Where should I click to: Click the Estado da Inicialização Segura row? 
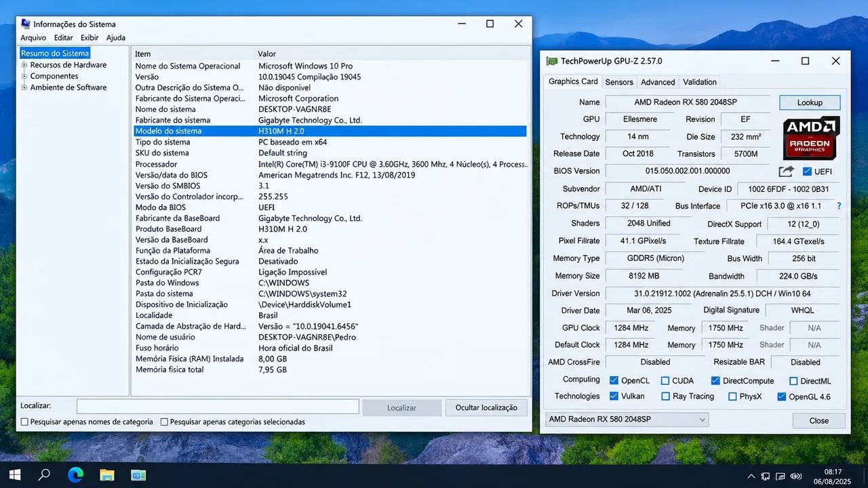pos(330,261)
